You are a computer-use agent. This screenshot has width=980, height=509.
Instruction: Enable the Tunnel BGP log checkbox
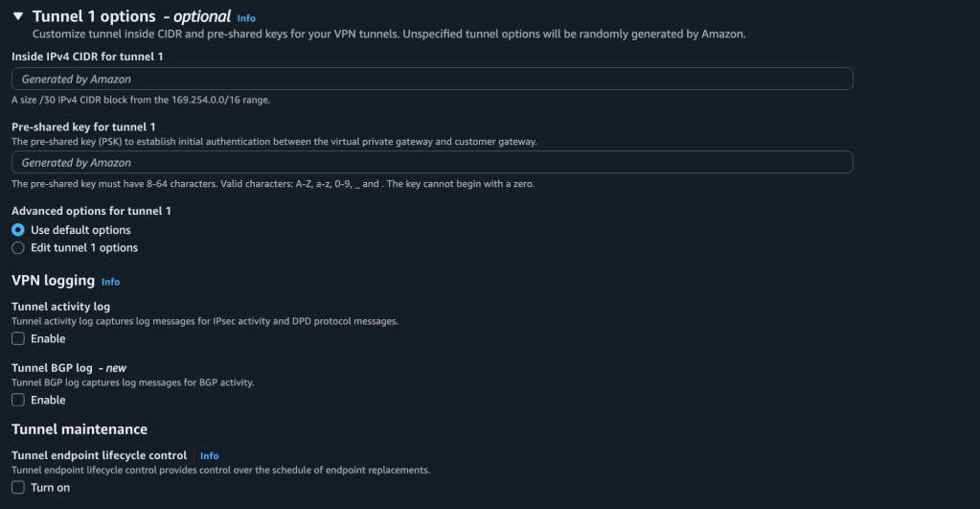point(18,401)
